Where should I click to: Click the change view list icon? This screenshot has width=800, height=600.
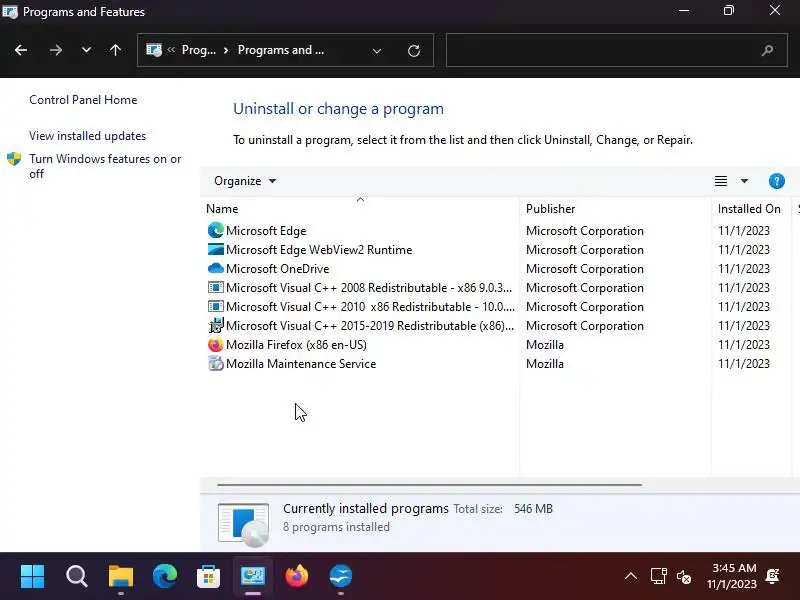click(720, 181)
